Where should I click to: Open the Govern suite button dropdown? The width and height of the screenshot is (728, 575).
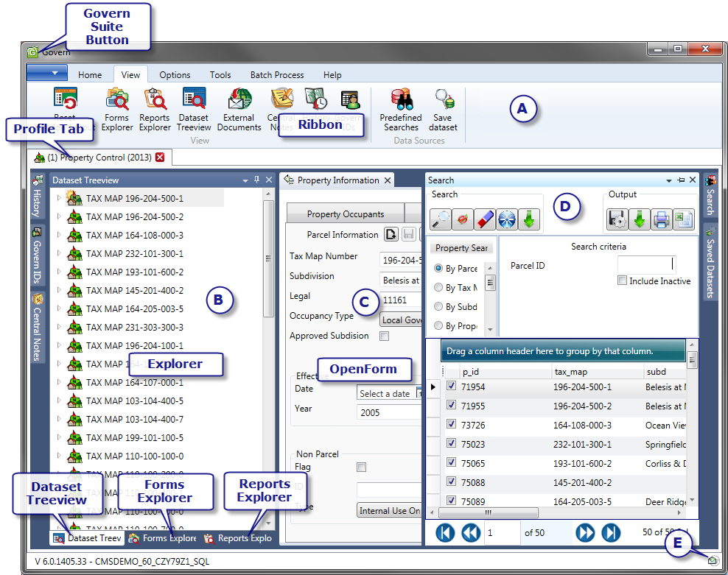47,73
